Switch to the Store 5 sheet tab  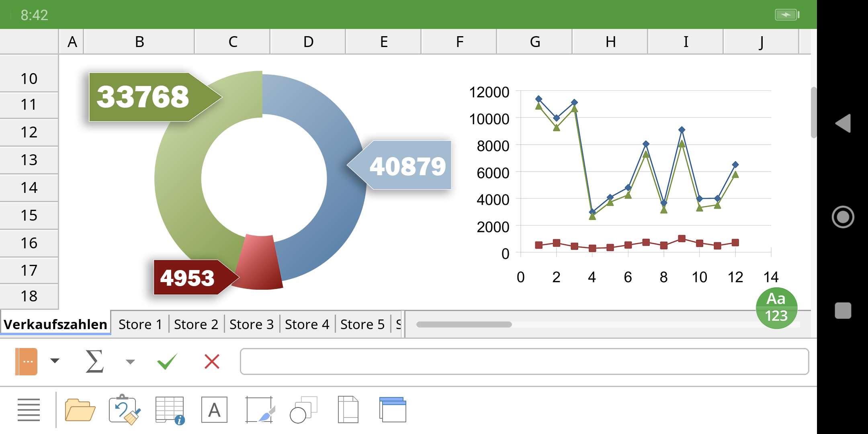pyautogui.click(x=362, y=324)
